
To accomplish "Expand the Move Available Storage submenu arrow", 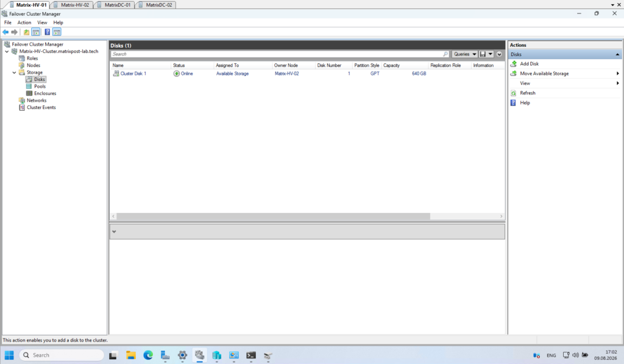I will [x=618, y=74].
